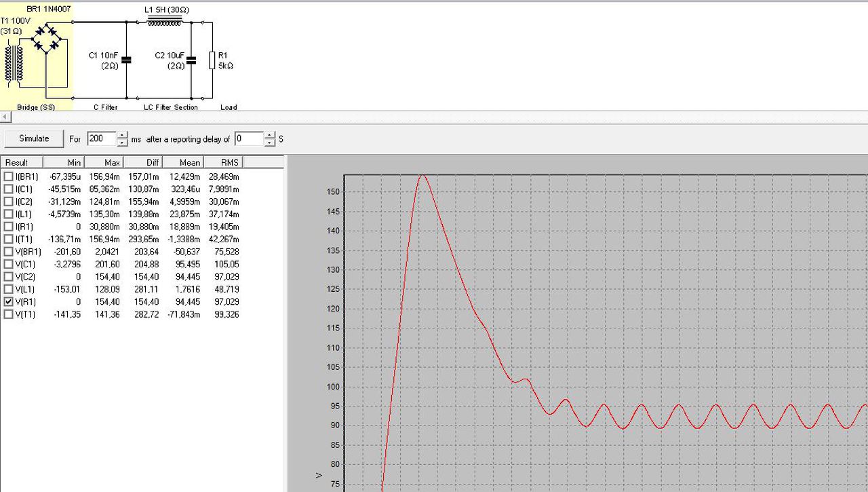Click the Max column header
This screenshot has width=868, height=492.
[103, 162]
